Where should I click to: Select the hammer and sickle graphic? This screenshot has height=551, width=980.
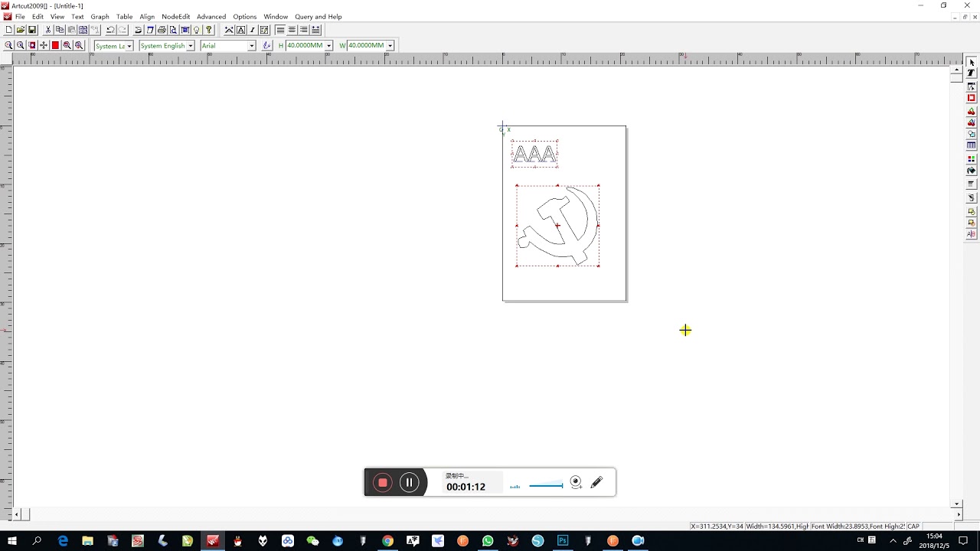[557, 226]
